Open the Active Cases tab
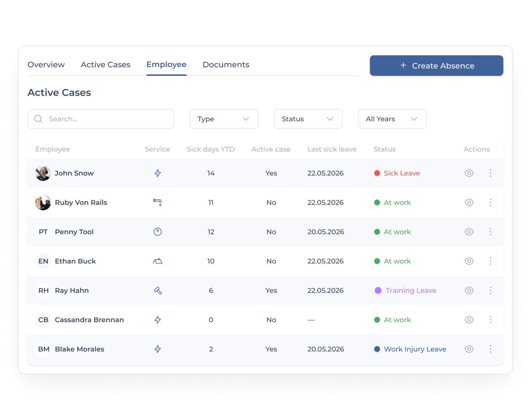The width and height of the screenshot is (530, 420). [x=105, y=65]
